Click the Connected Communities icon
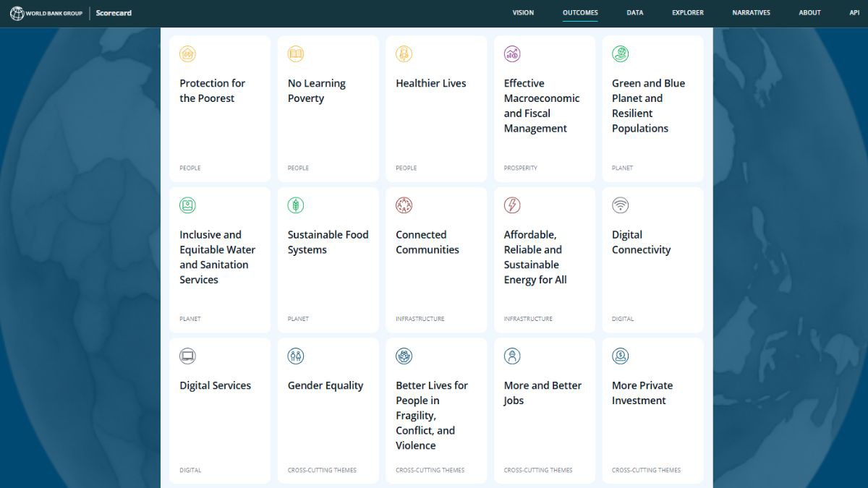The width and height of the screenshot is (868, 488). pyautogui.click(x=404, y=205)
